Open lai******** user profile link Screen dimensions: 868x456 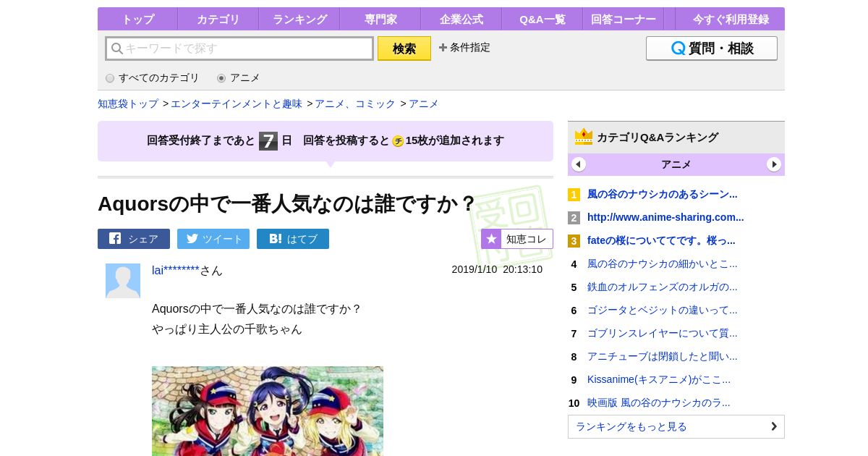[176, 270]
